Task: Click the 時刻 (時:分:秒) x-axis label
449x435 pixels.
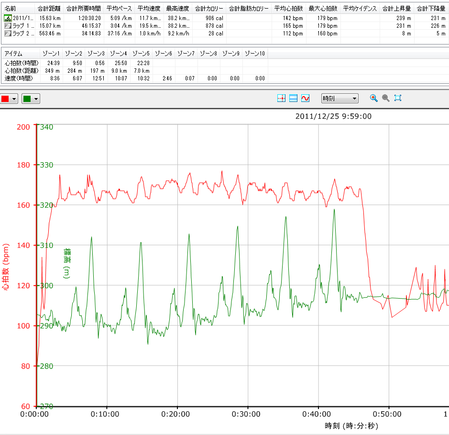Action: tap(352, 426)
